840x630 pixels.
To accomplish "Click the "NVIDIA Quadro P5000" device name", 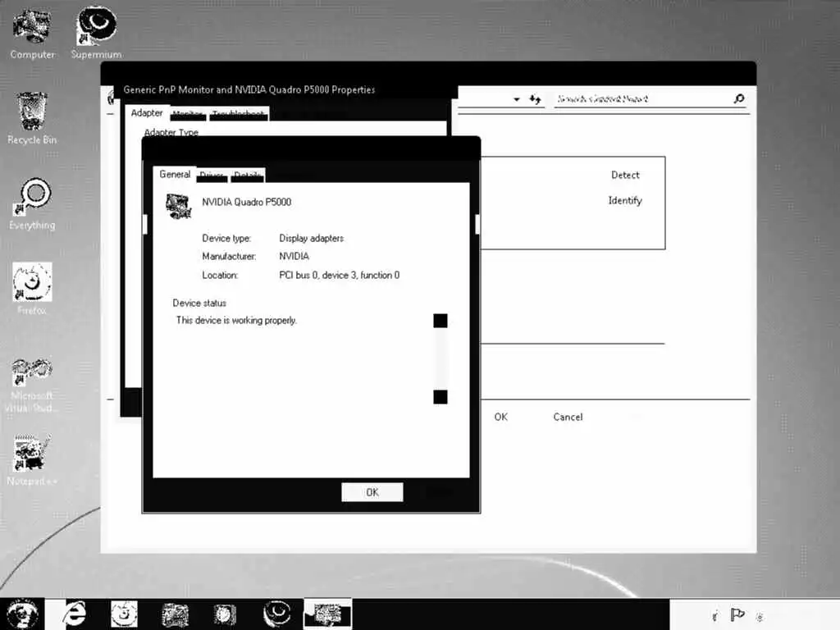I will [246, 202].
